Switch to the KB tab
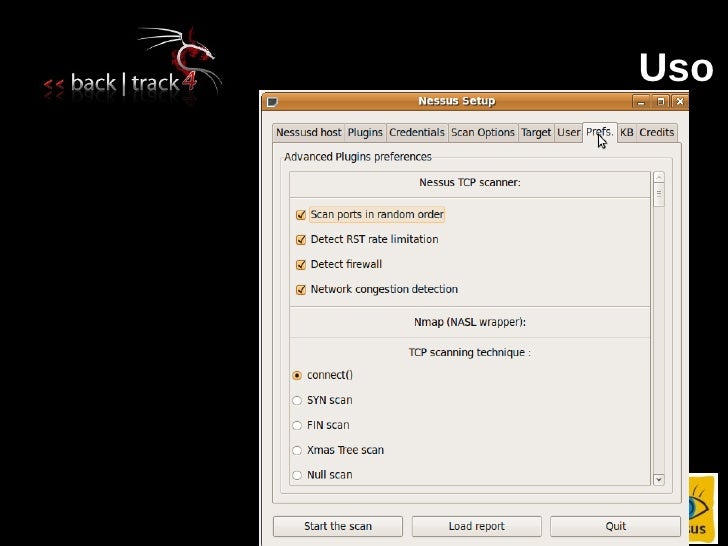 point(626,132)
